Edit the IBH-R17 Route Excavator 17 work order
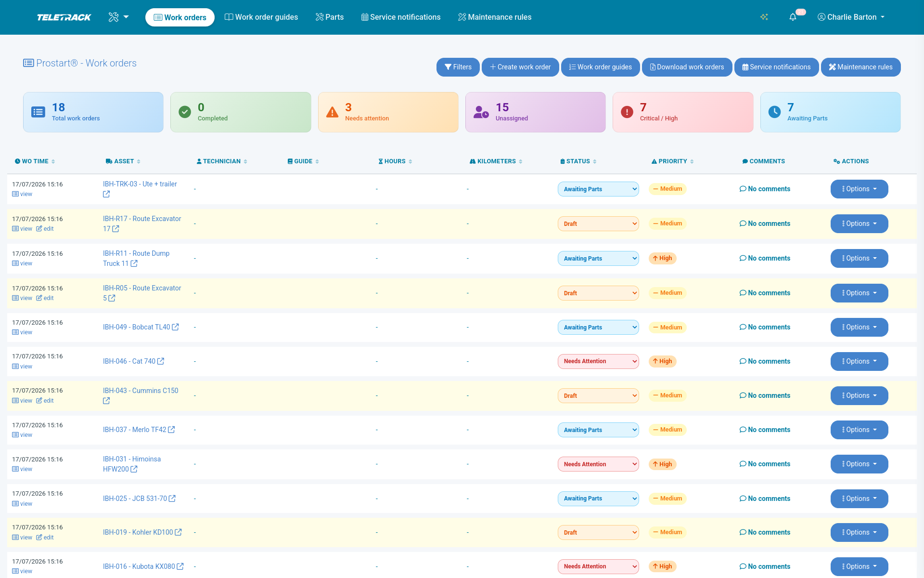 tap(45, 229)
